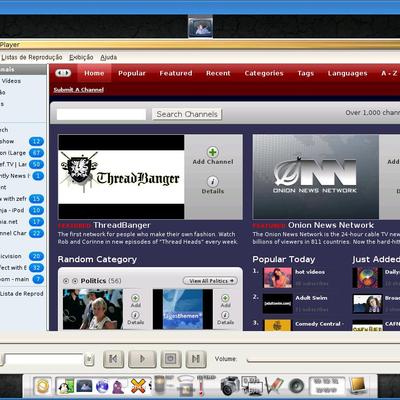
Task: Open the penguin icon in the dock
Action: (x=65, y=386)
